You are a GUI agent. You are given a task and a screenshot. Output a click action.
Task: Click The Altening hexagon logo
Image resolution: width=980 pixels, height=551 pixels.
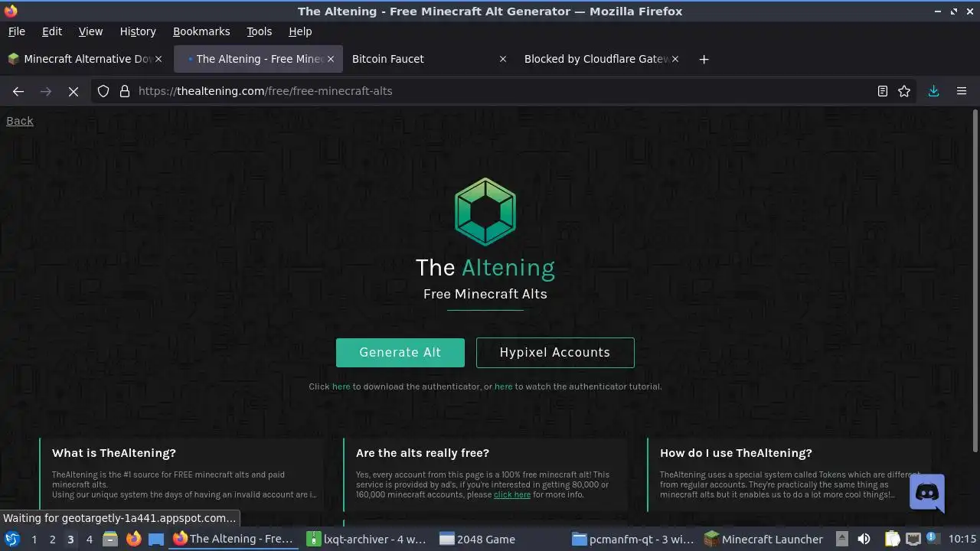[485, 212]
